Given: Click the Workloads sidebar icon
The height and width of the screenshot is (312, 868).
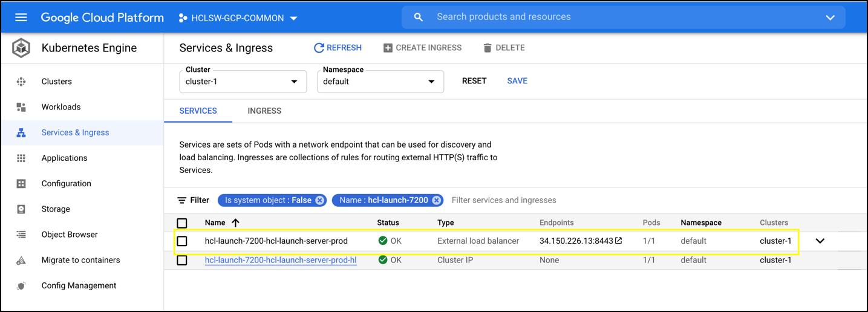Looking at the screenshot, I should point(21,107).
